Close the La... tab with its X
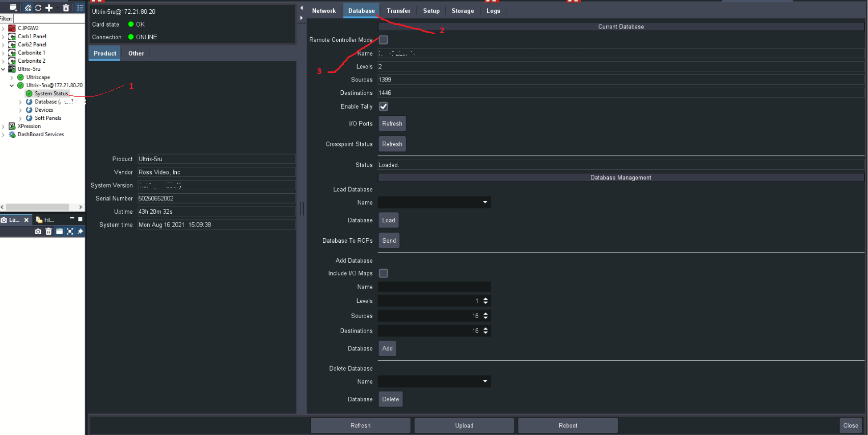The height and width of the screenshot is (435, 868). click(x=26, y=220)
